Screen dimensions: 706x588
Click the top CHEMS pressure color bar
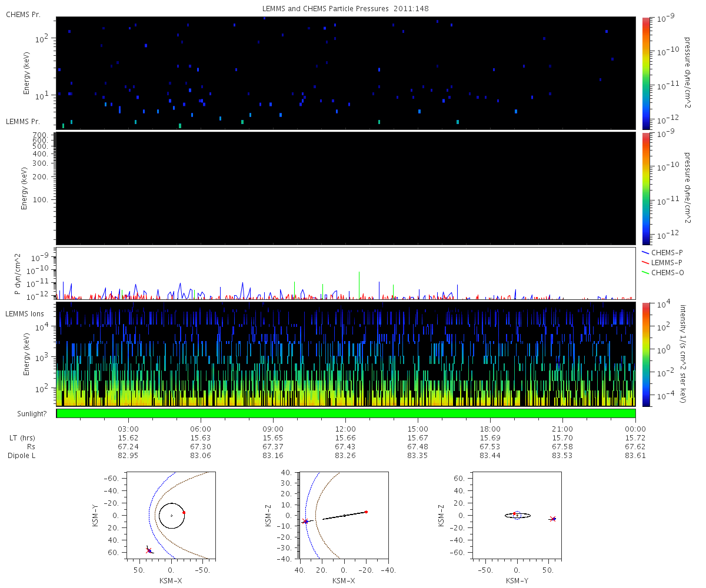(646, 73)
